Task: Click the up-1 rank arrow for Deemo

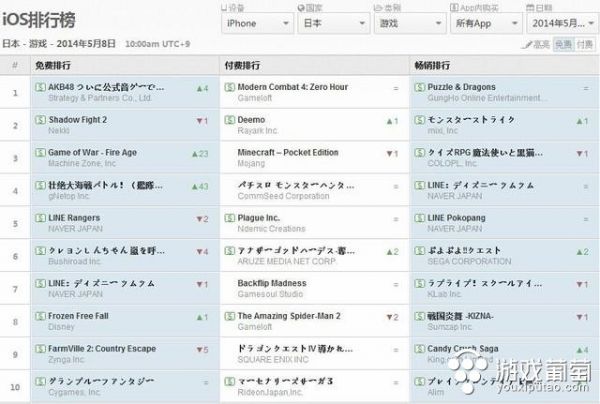Action: point(392,121)
